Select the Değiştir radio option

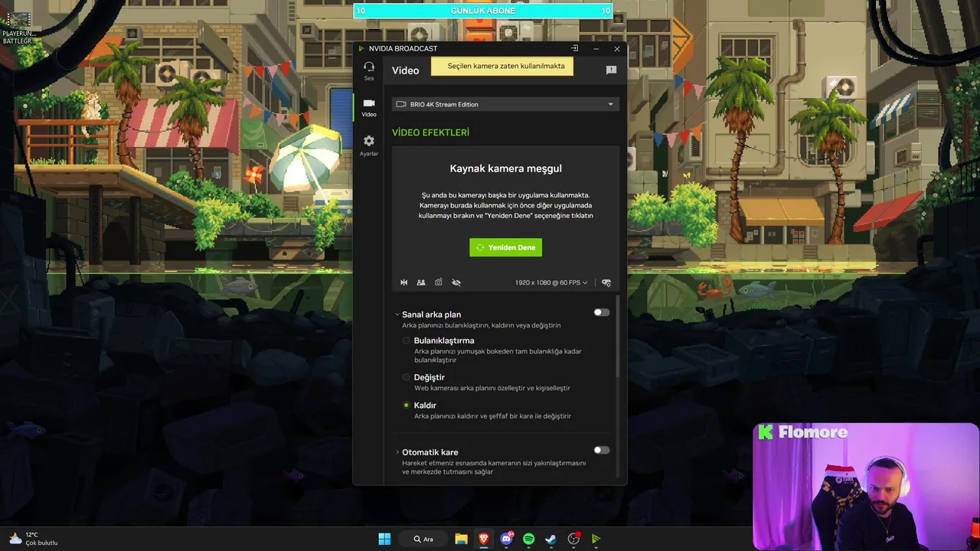point(407,377)
